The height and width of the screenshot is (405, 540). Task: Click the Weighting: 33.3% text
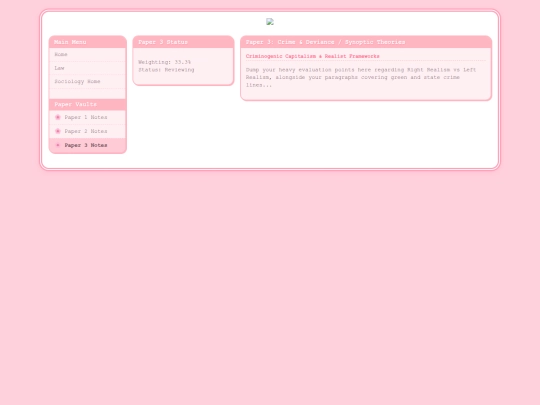click(165, 62)
